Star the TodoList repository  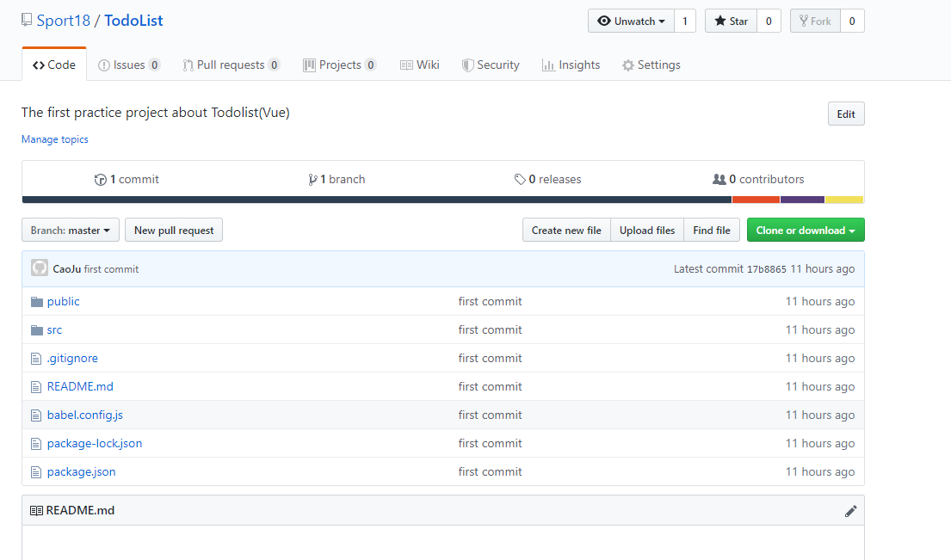click(x=731, y=22)
